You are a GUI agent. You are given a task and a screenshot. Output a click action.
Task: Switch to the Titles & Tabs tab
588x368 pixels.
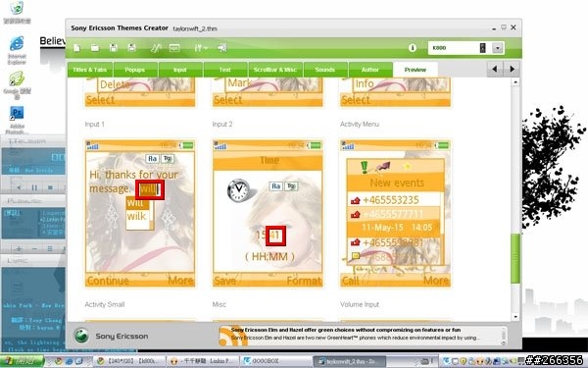coord(90,70)
